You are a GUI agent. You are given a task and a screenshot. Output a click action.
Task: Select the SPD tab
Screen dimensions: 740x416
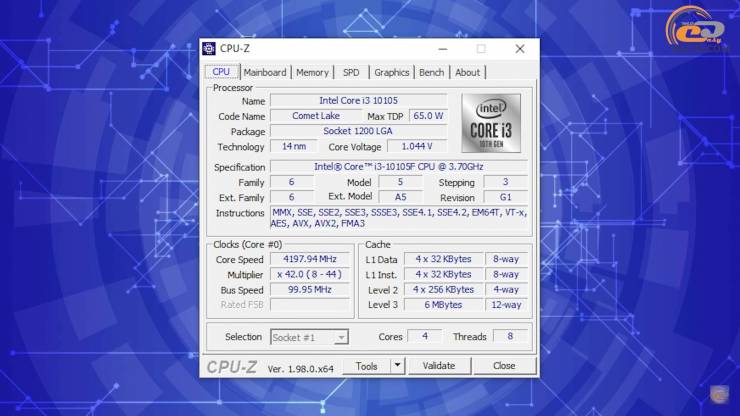[x=351, y=72]
